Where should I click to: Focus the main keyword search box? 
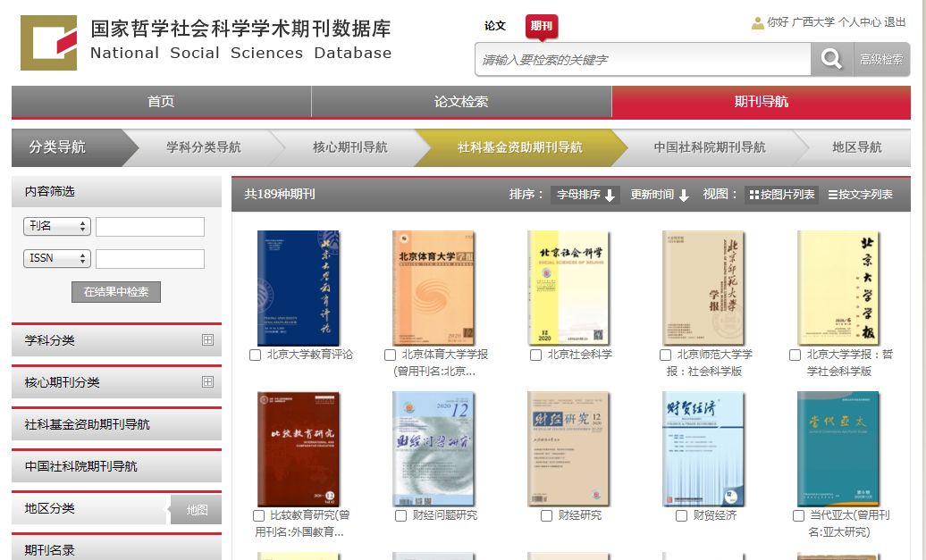pyautogui.click(x=644, y=59)
